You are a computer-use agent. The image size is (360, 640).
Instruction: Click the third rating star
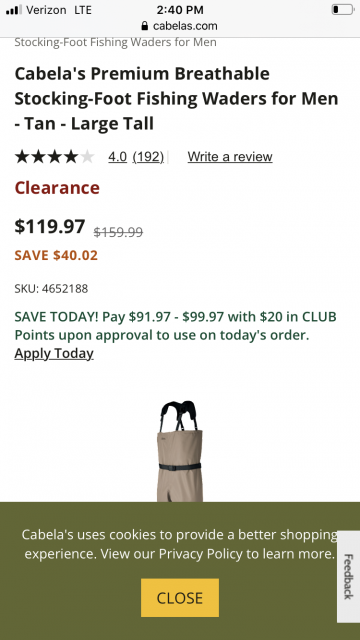[55, 157]
